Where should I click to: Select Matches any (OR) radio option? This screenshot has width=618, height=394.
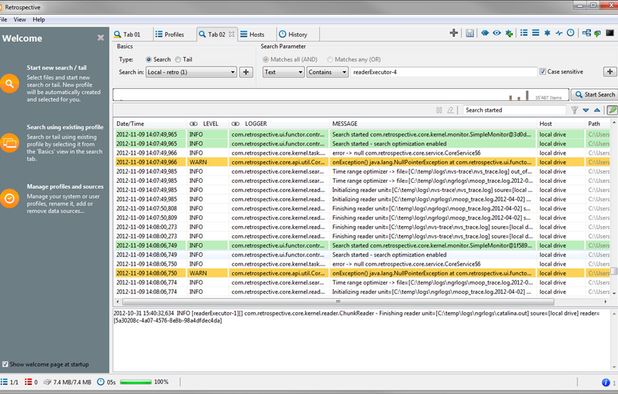(330, 59)
